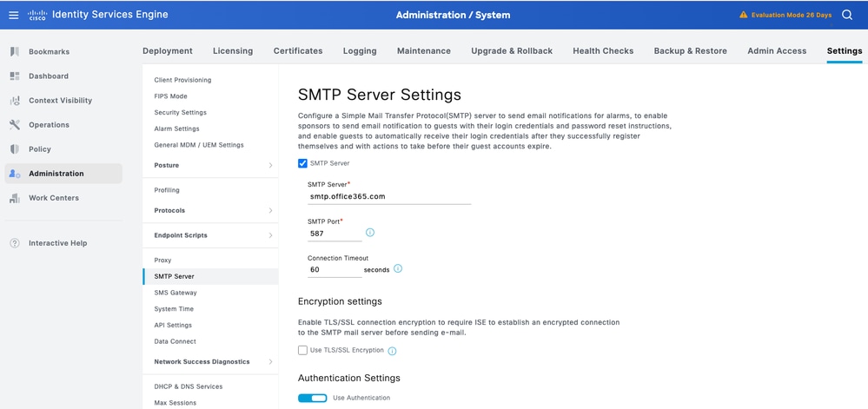
Task: Select the Health Checks tab
Action: [603, 51]
